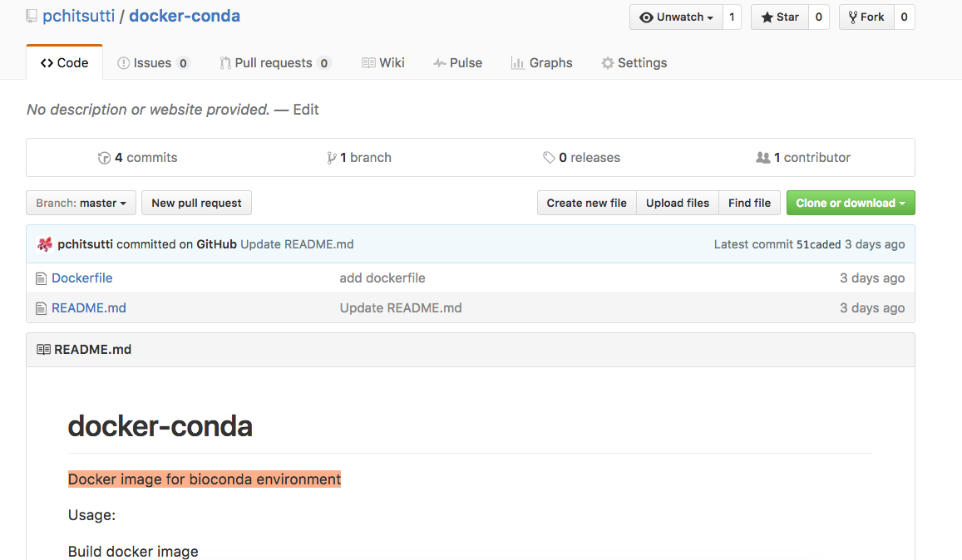This screenshot has width=962, height=560.
Task: Click the Usage: text in README
Action: [92, 514]
